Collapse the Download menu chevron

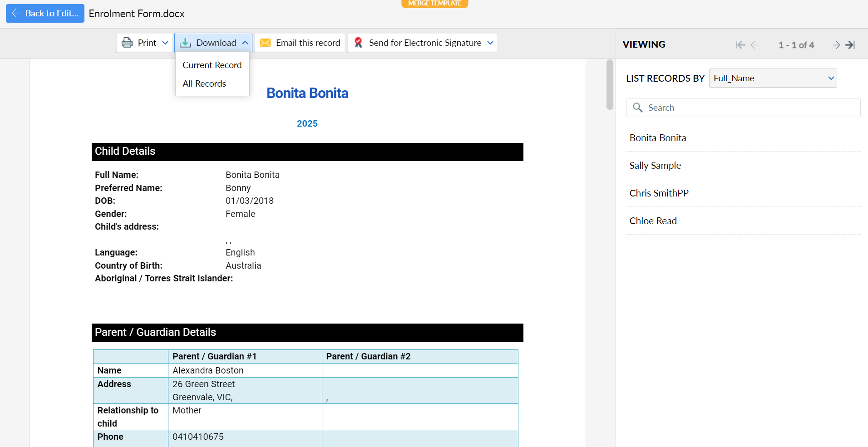pos(245,43)
